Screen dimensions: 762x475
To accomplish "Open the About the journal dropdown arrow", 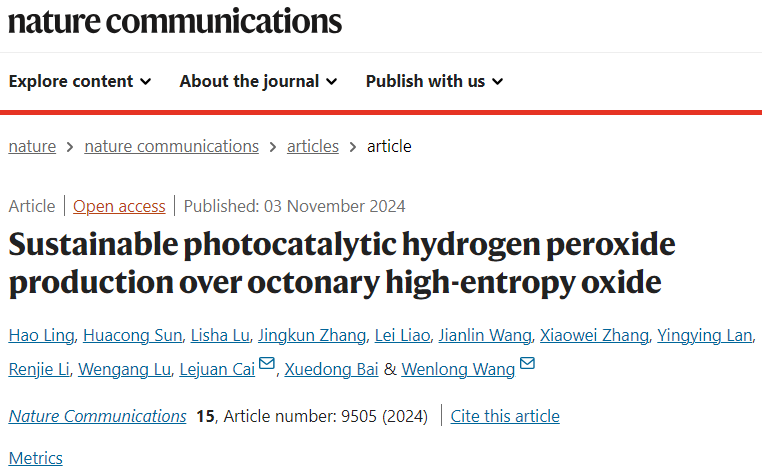I will [331, 82].
